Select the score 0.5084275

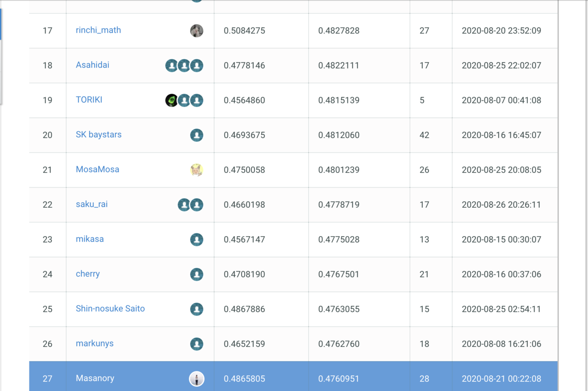click(x=245, y=30)
